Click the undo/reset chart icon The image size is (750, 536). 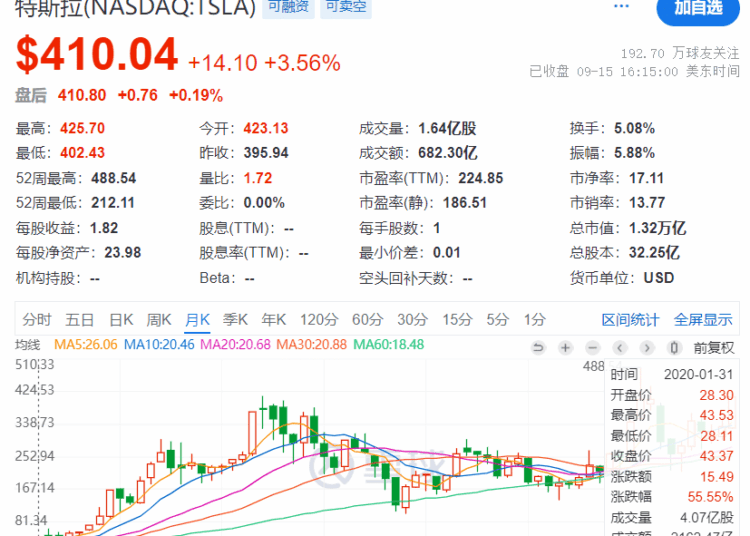tap(538, 348)
